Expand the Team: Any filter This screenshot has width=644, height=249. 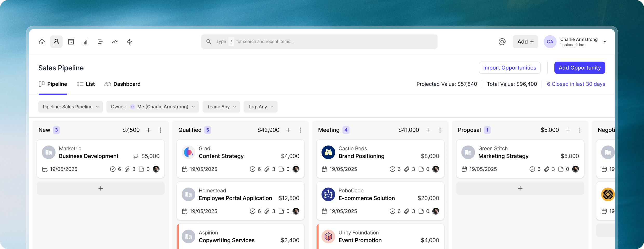point(221,107)
